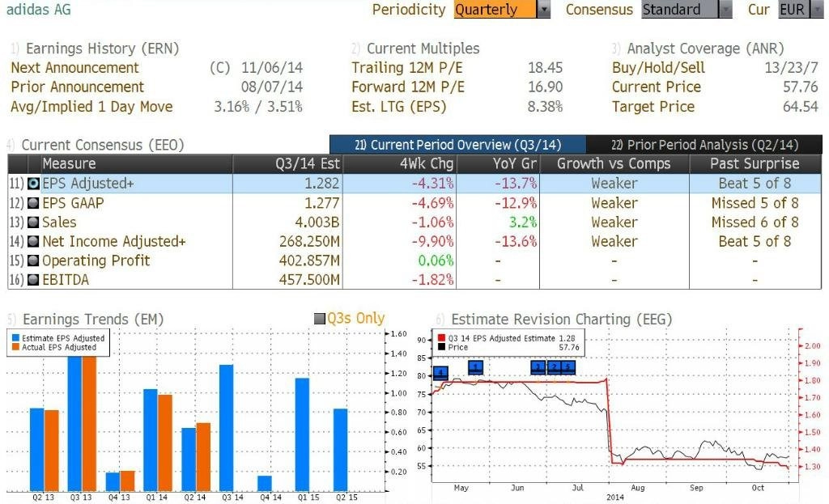Click Missed 5 of 8 in EPS GAAP row
Image resolution: width=829 pixels, height=504 pixels.
755,203
